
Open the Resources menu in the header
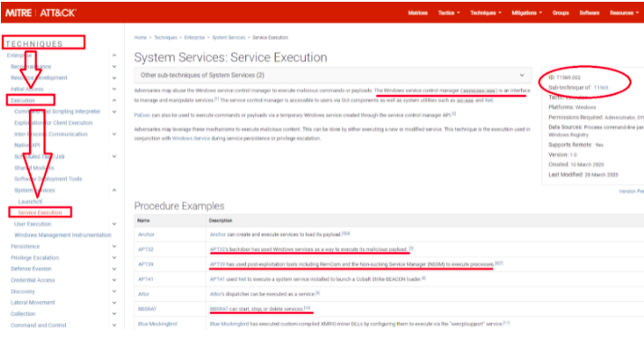click(624, 14)
